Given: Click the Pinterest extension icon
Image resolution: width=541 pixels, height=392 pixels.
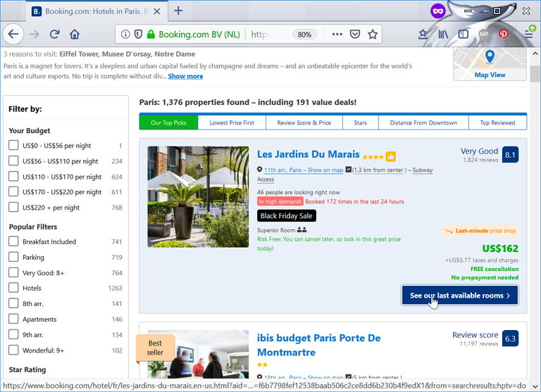Looking at the screenshot, I should point(504,34).
